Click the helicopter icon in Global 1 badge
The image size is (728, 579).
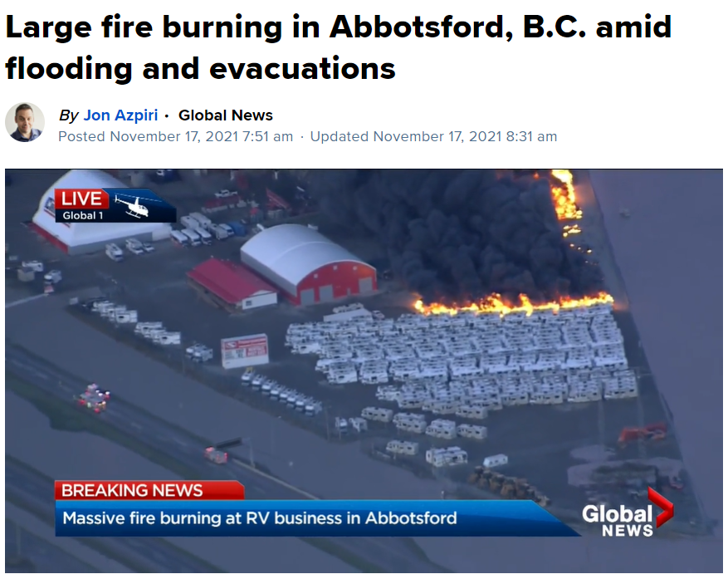(134, 206)
